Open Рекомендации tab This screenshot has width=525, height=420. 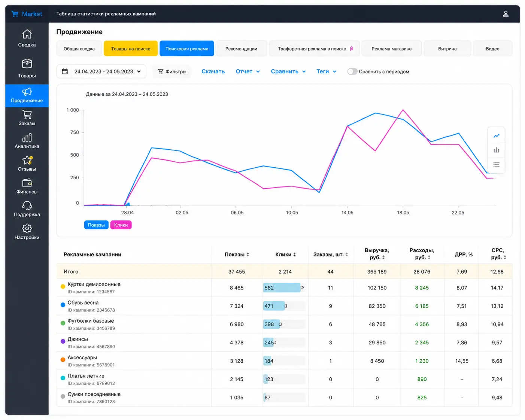coord(241,49)
